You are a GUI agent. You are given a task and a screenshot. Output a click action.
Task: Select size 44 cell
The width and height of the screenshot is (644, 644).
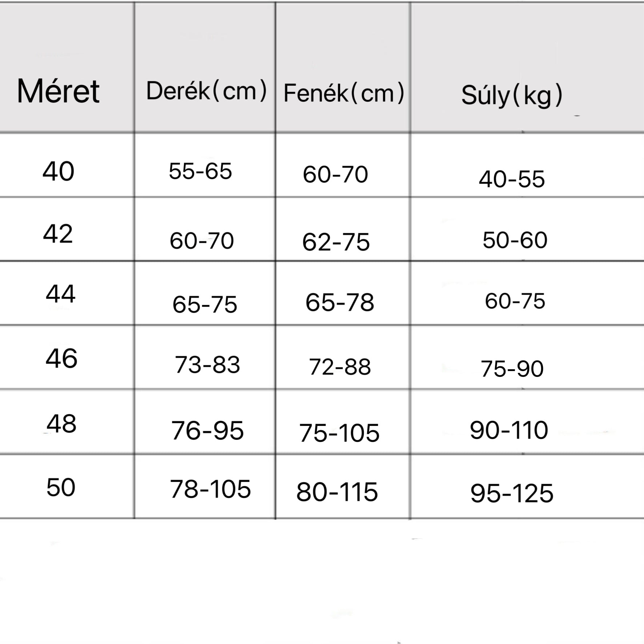pos(61,294)
